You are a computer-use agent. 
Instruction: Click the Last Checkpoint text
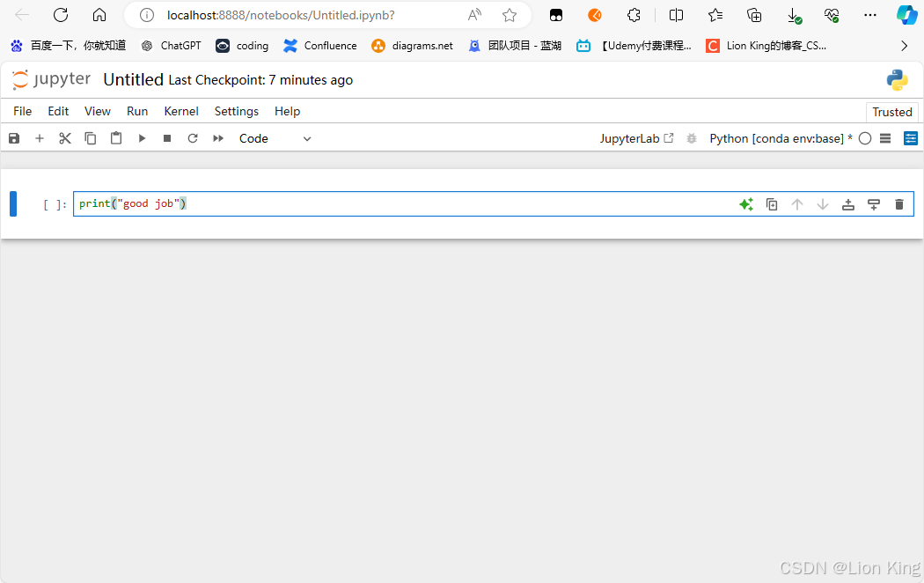260,80
